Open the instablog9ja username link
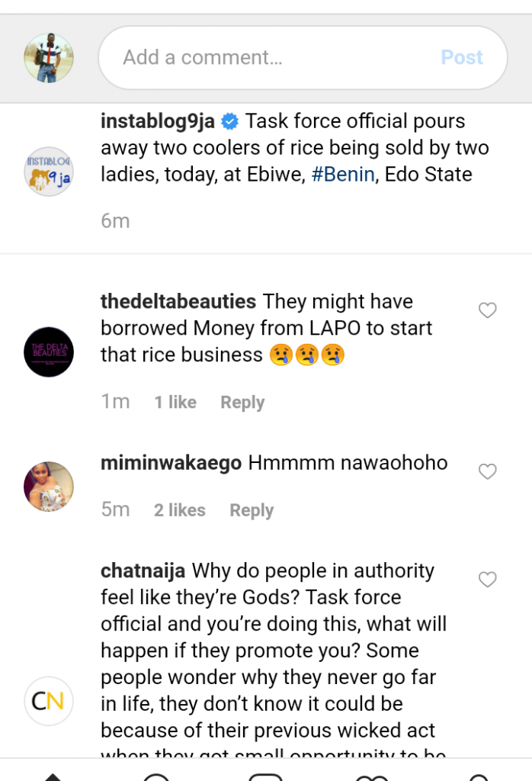The height and width of the screenshot is (781, 532). 159,122
